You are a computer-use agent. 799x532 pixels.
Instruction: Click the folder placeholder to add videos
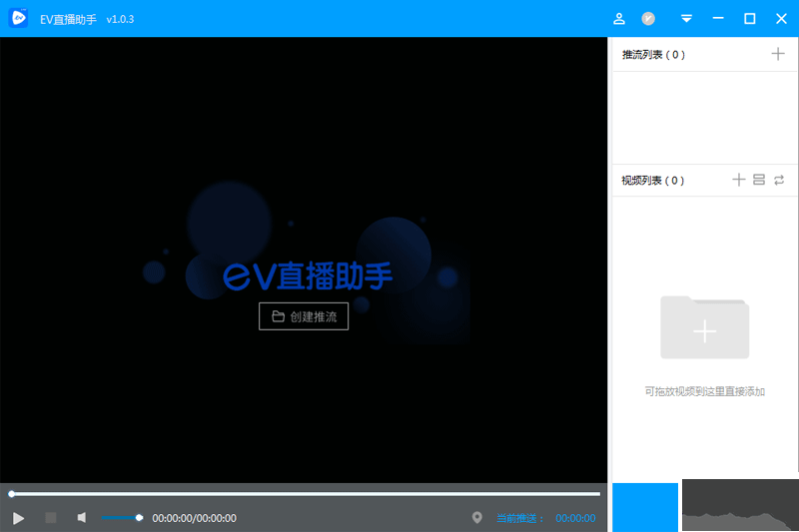pyautogui.click(x=705, y=327)
